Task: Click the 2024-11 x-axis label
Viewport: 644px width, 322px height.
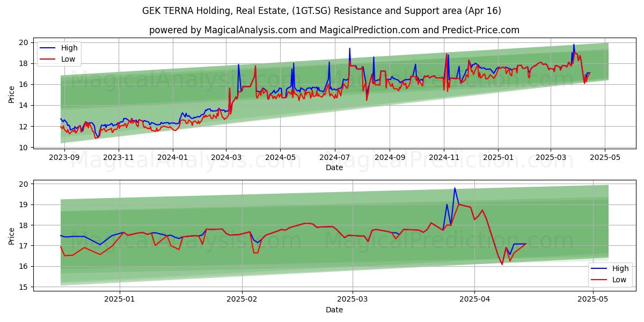Action: point(444,157)
